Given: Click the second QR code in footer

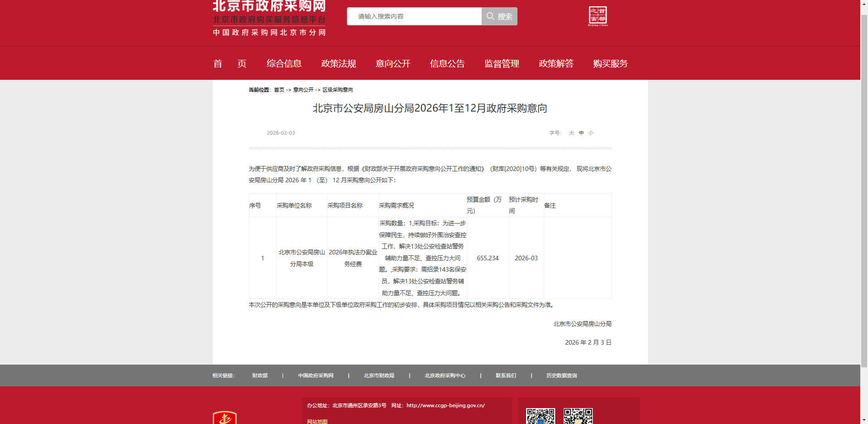Looking at the screenshot, I should [x=578, y=416].
